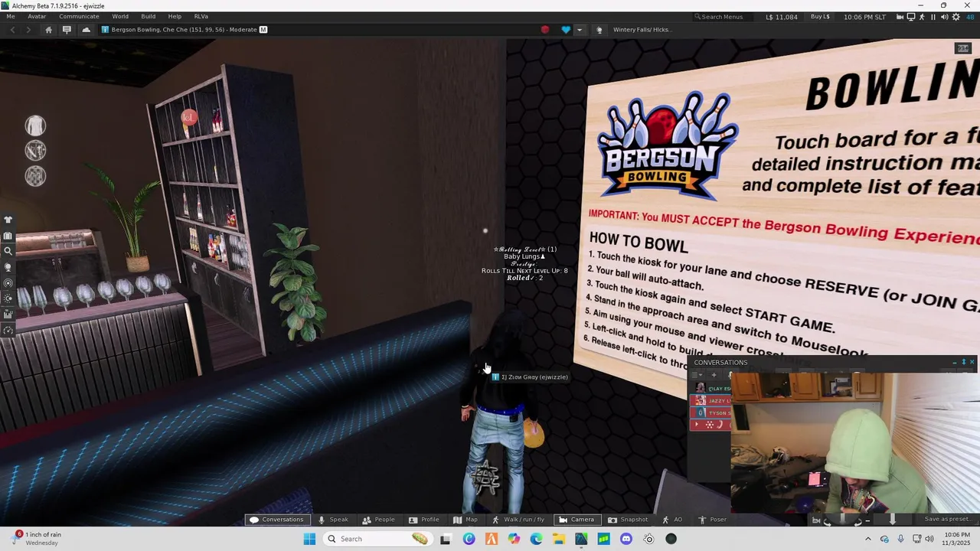Image resolution: width=980 pixels, height=551 pixels.
Task: Open the Avatar menu
Action: 37,16
